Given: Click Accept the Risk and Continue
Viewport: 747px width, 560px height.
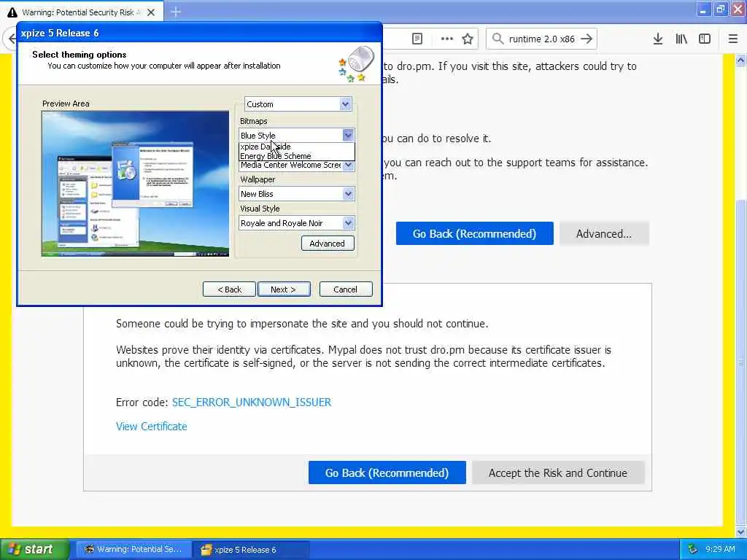Looking at the screenshot, I should pos(558,472).
